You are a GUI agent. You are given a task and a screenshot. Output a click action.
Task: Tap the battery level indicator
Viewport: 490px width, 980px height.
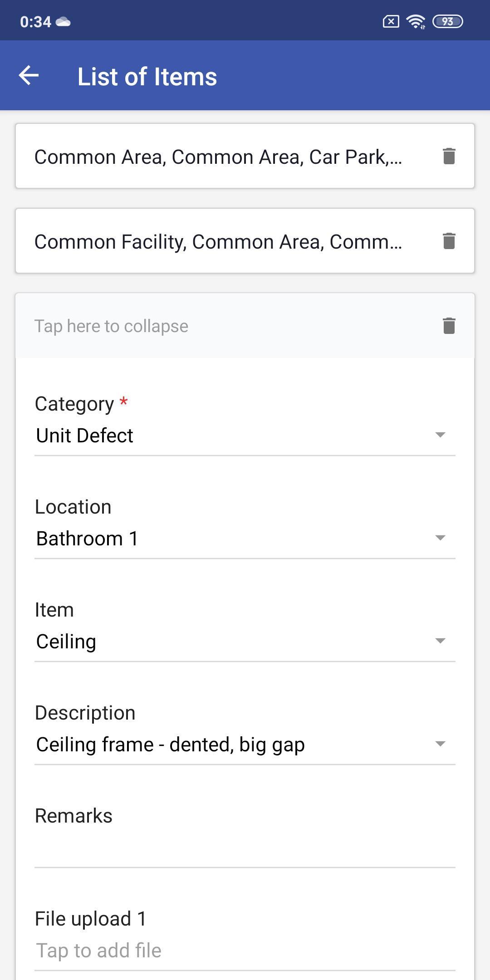[x=447, y=21]
